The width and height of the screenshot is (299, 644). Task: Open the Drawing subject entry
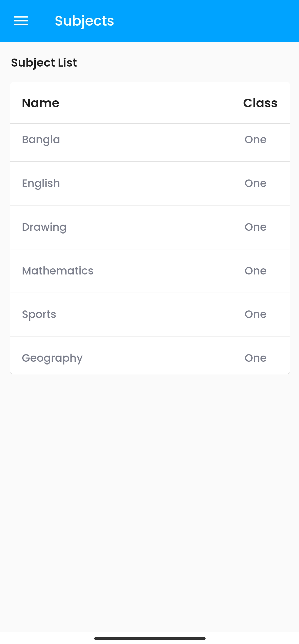pyautogui.click(x=44, y=227)
